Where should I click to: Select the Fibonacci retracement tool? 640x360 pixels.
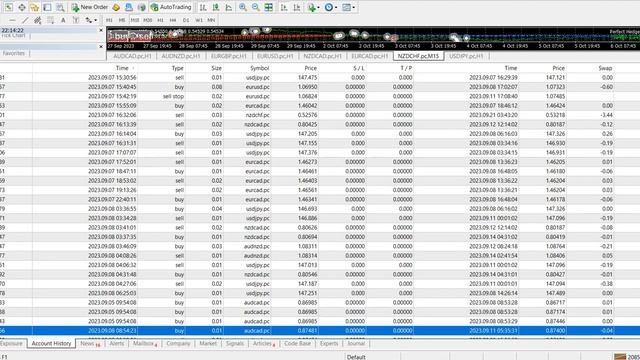pyautogui.click(x=50, y=20)
